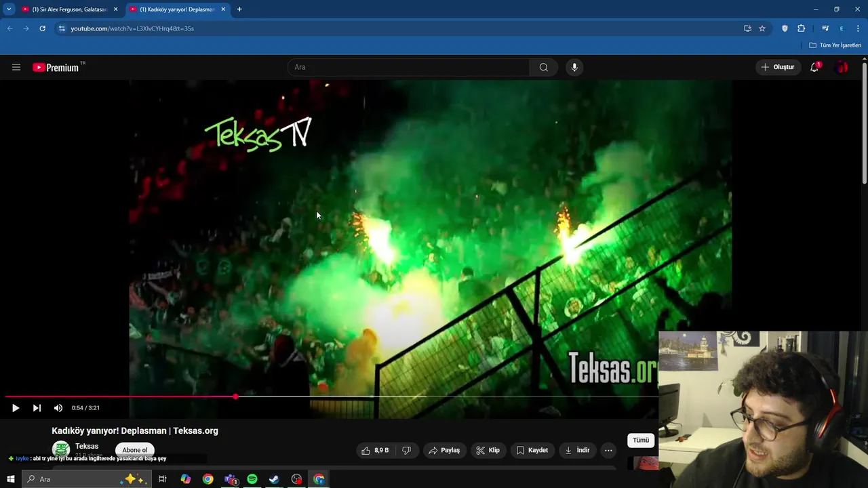Reload the YouTube page

(x=42, y=28)
